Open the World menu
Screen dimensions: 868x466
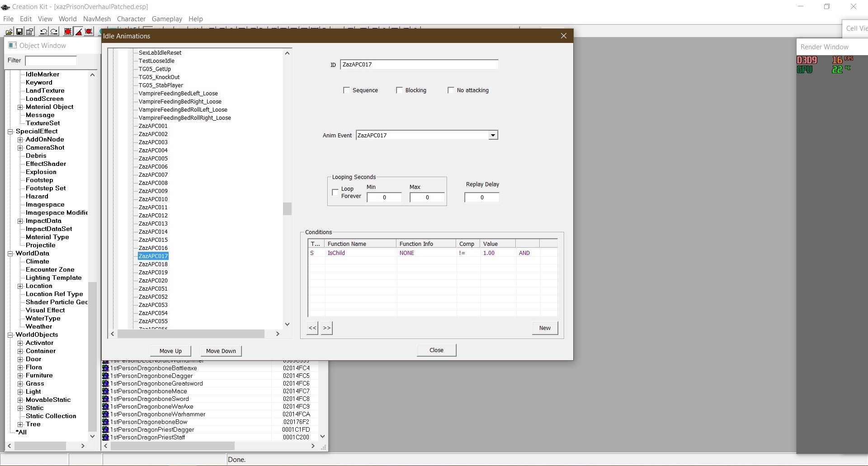pos(68,19)
